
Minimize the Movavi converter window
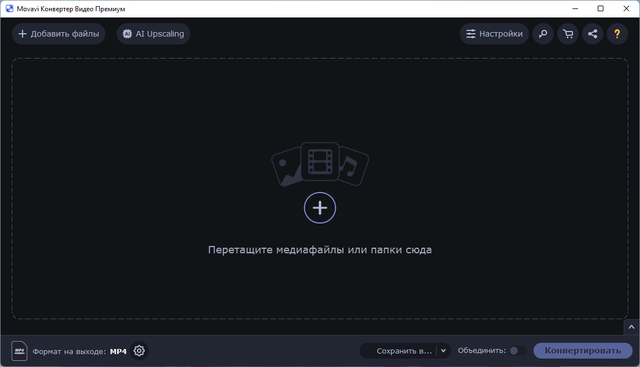coord(575,9)
